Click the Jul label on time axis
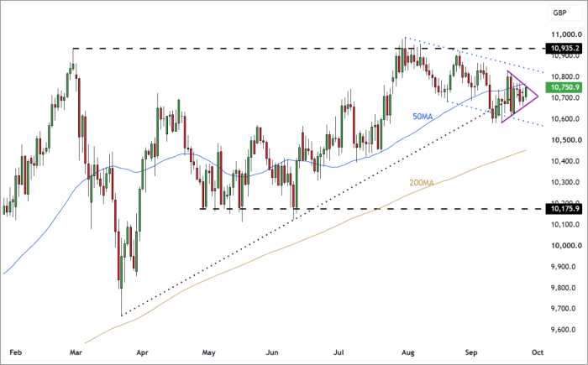 point(339,352)
